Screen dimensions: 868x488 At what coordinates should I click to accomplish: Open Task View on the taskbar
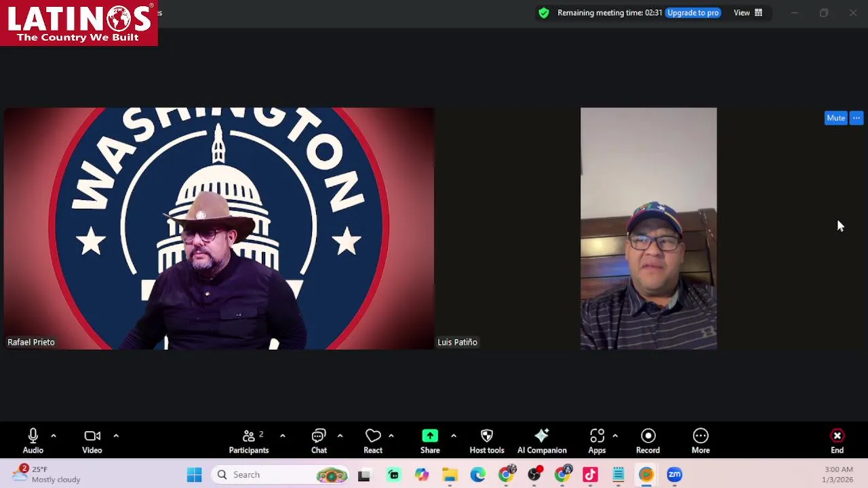pyautogui.click(x=364, y=474)
